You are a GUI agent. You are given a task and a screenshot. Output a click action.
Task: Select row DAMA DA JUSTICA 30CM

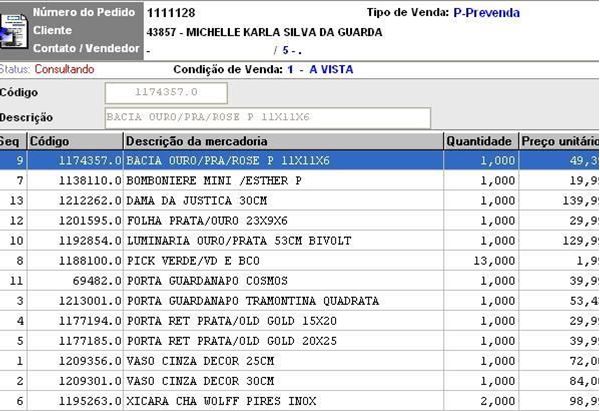click(300, 201)
